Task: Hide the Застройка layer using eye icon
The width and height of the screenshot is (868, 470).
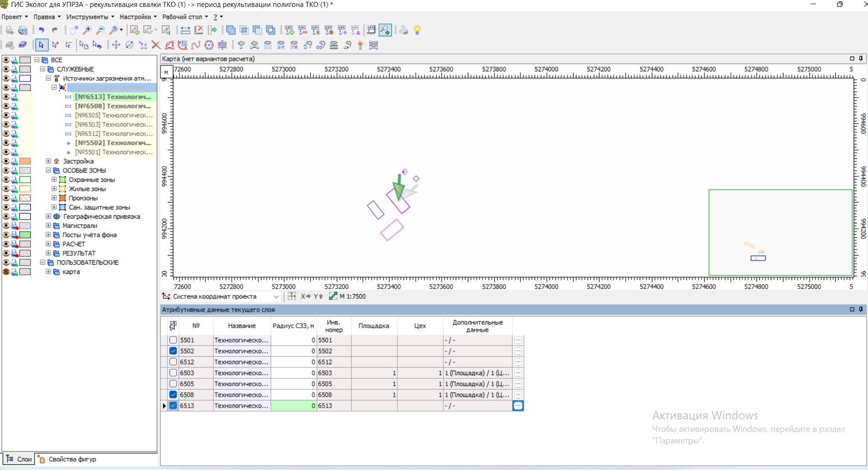Action: coord(6,162)
